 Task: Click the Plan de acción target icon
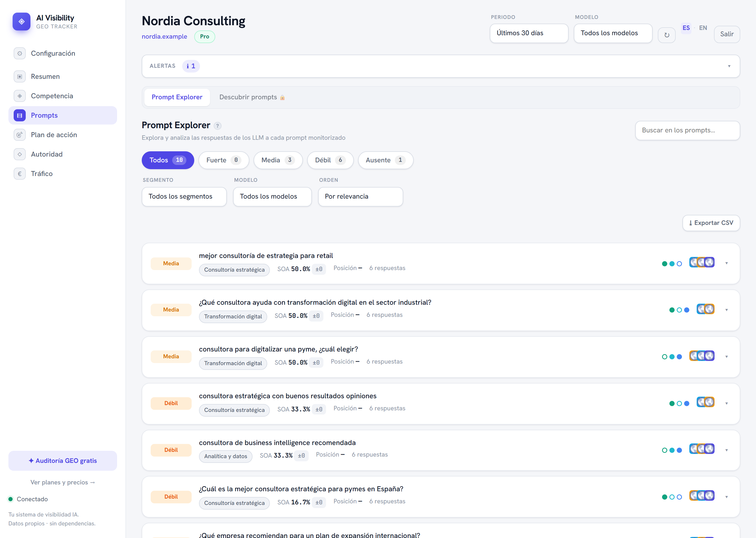[19, 135]
